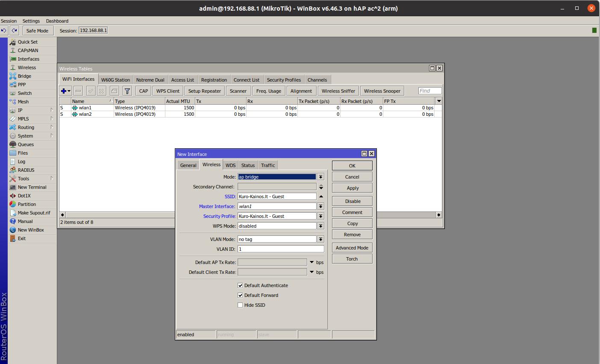Expand Default AP Tx Rate arrow

pos(312,262)
